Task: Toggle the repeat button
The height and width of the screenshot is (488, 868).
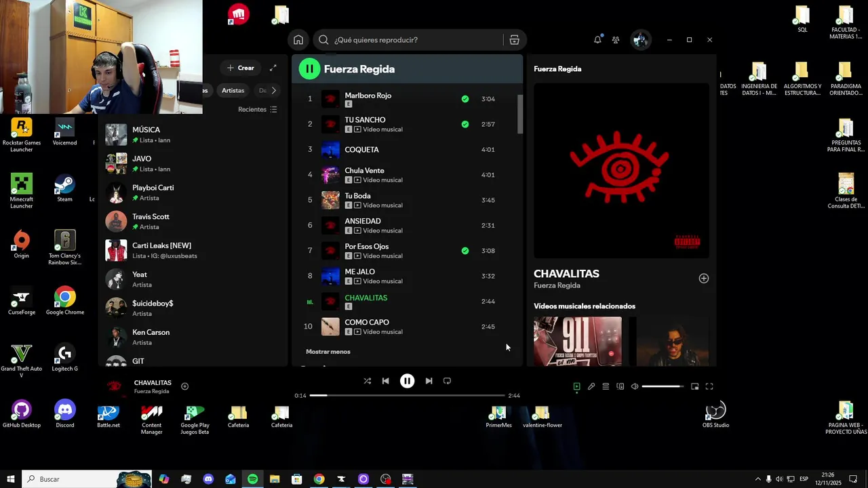Action: (447, 381)
